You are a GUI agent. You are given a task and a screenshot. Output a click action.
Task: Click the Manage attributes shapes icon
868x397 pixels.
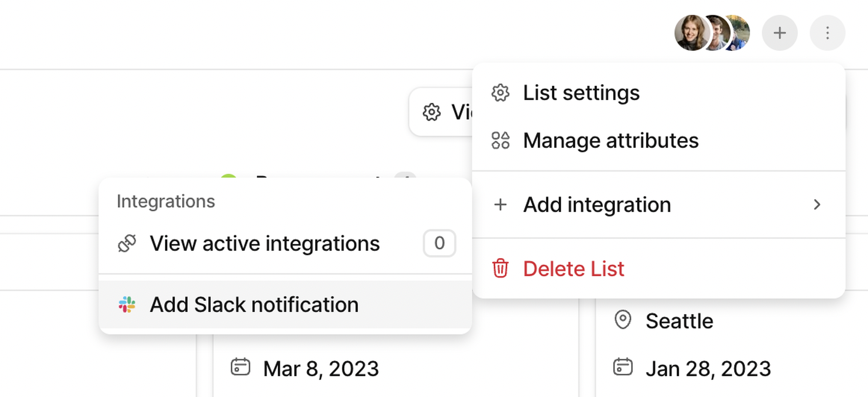pos(500,140)
